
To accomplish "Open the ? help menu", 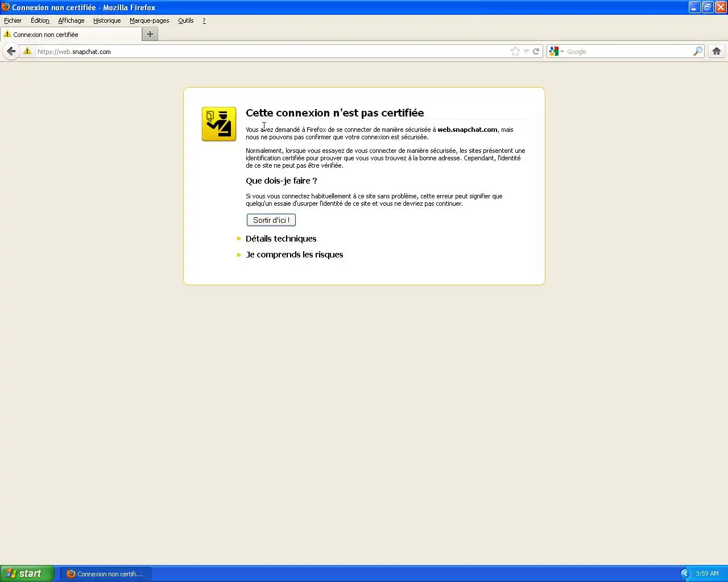I will [x=204, y=20].
